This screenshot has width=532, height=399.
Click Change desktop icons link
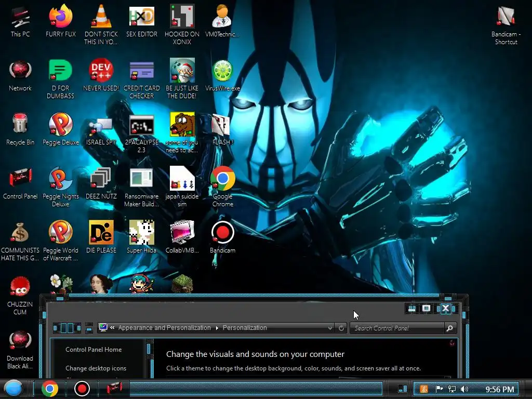point(96,368)
